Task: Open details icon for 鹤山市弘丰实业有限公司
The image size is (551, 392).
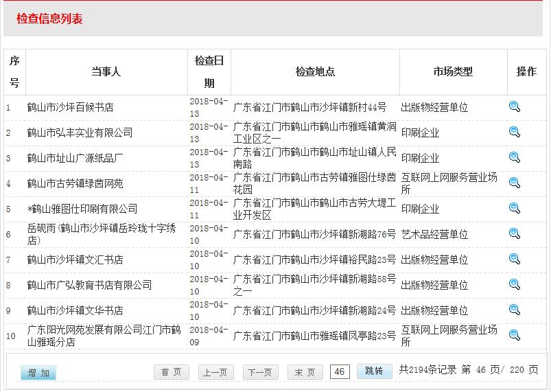Action: [x=515, y=132]
